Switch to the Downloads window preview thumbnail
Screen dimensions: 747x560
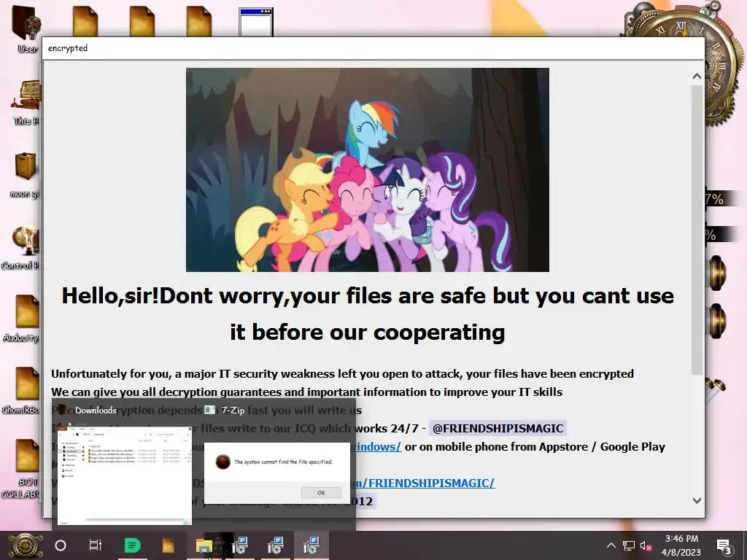coord(125,475)
